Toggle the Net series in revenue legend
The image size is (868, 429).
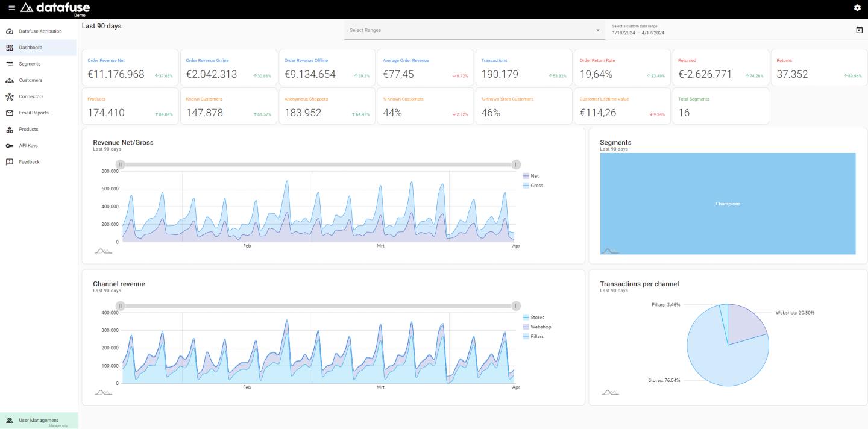(530, 176)
